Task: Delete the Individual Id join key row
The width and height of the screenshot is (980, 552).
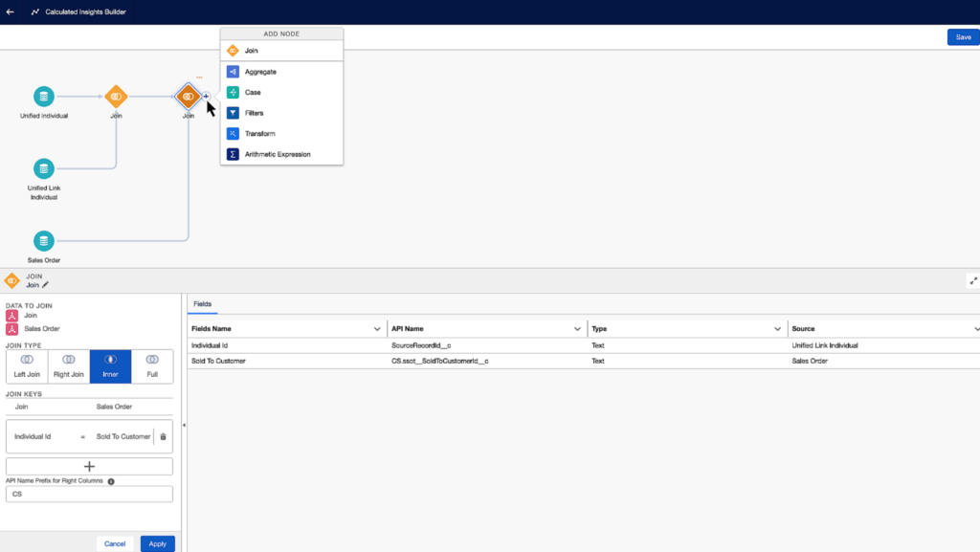Action: 163,436
